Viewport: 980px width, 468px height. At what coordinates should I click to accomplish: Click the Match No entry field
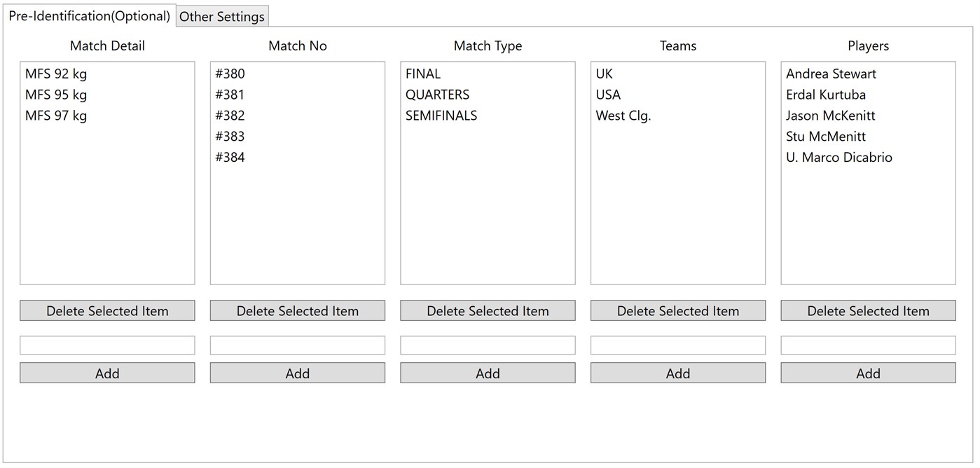tap(297, 345)
